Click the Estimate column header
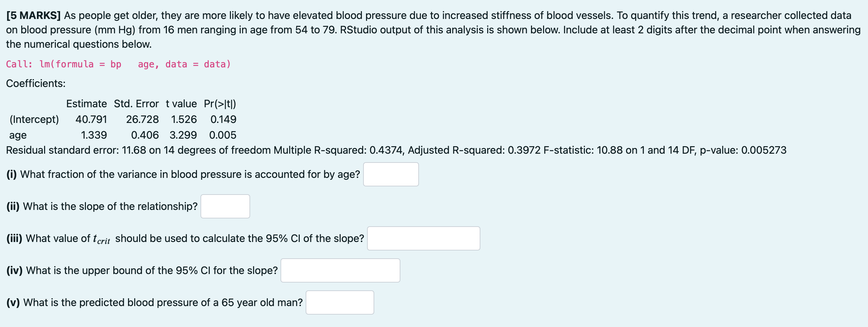This screenshot has width=868, height=327. click(86, 104)
